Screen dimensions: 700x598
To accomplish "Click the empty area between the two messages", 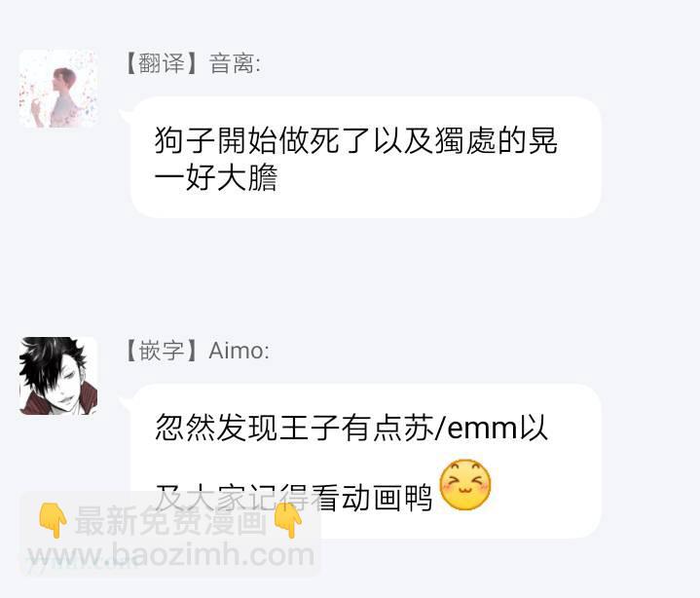I will pos(350,277).
